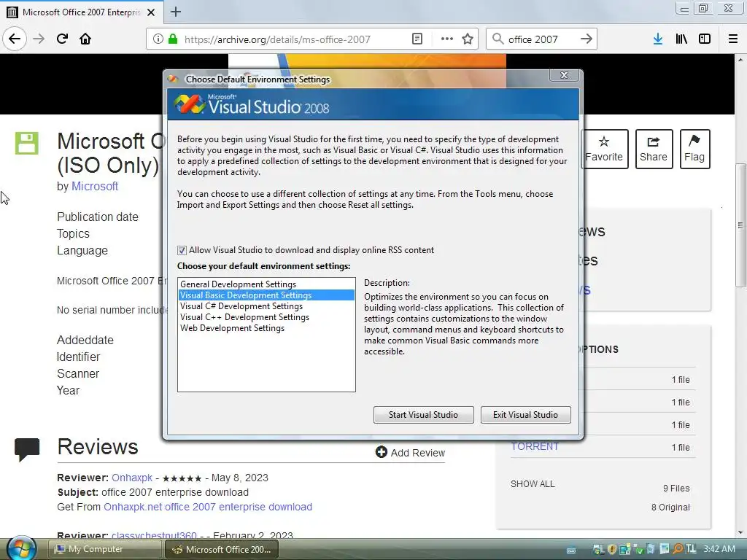This screenshot has height=560, width=747.
Task: Click the orange magnifier tray icon
Action: tap(678, 550)
